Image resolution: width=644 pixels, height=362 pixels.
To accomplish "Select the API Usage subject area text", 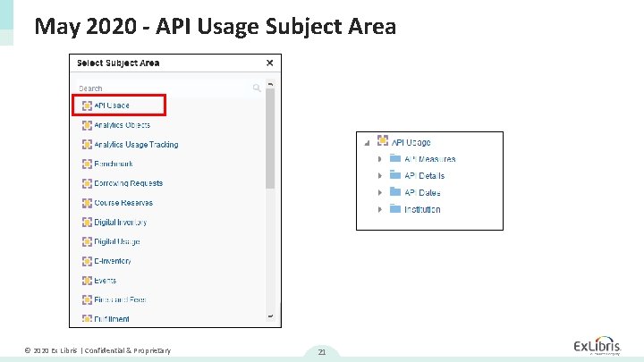I will pyautogui.click(x=112, y=105).
